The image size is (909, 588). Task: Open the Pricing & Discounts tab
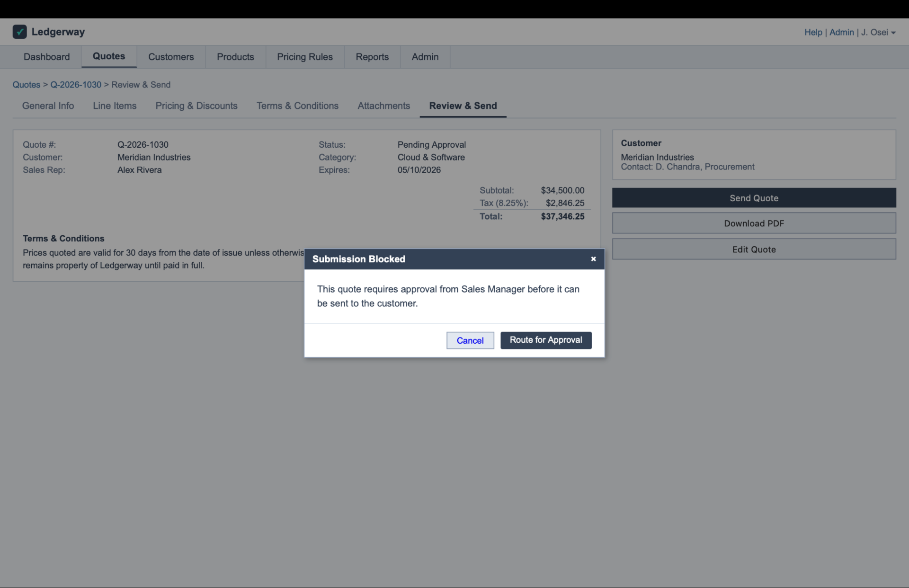[196, 106]
